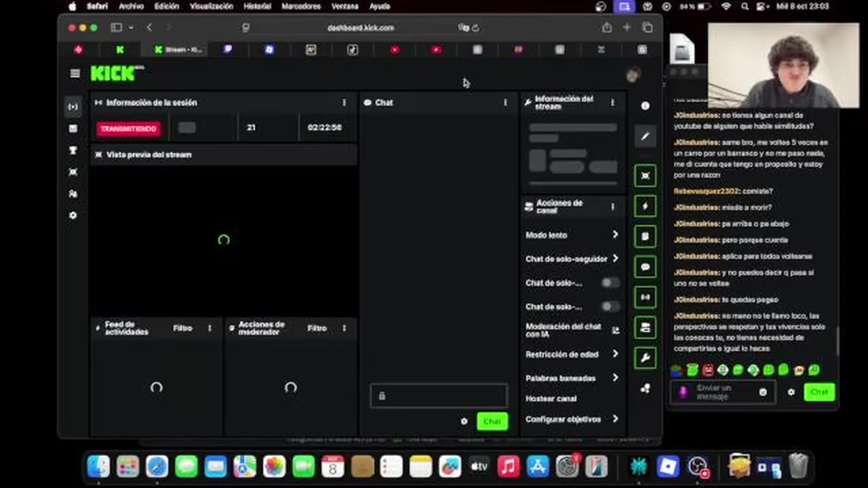Open App Store from the Dock
Viewport: 868px width, 488px height.
point(537,466)
